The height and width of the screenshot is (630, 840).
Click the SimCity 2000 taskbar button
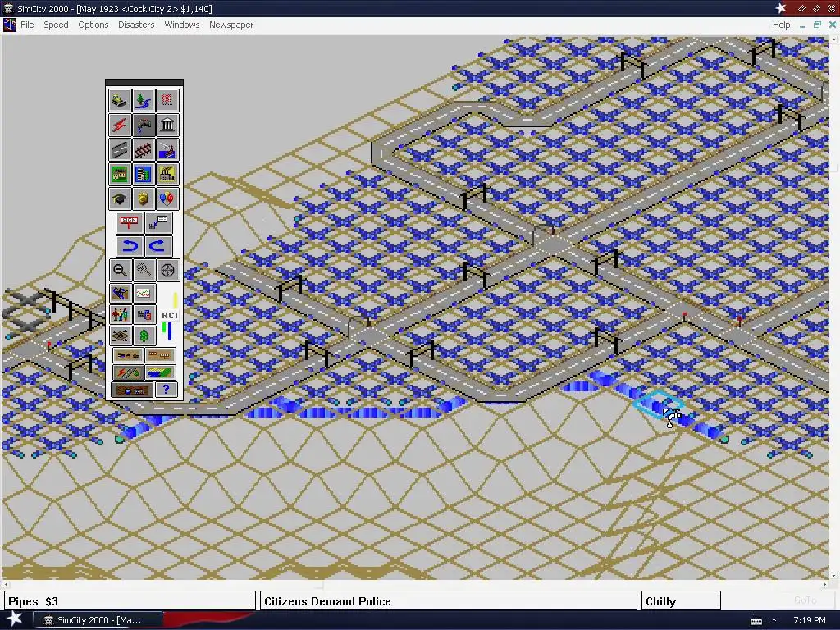(97, 620)
